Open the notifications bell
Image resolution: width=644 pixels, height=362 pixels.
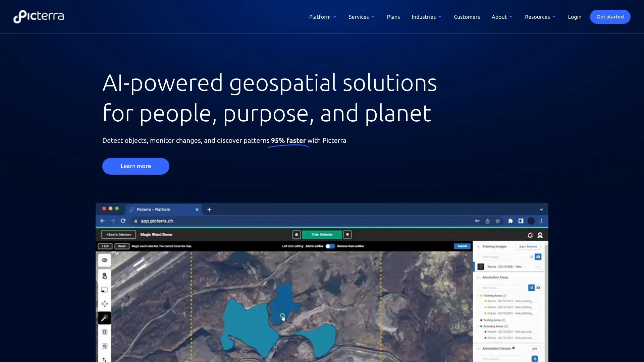tap(530, 235)
